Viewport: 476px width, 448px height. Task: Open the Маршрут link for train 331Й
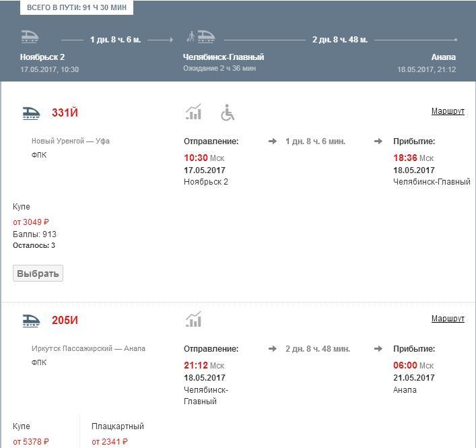pos(448,111)
